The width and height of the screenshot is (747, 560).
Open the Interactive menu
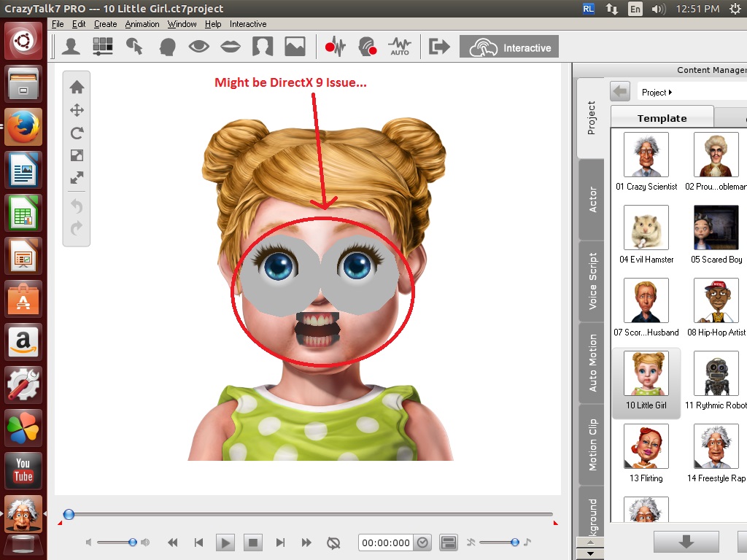click(248, 24)
